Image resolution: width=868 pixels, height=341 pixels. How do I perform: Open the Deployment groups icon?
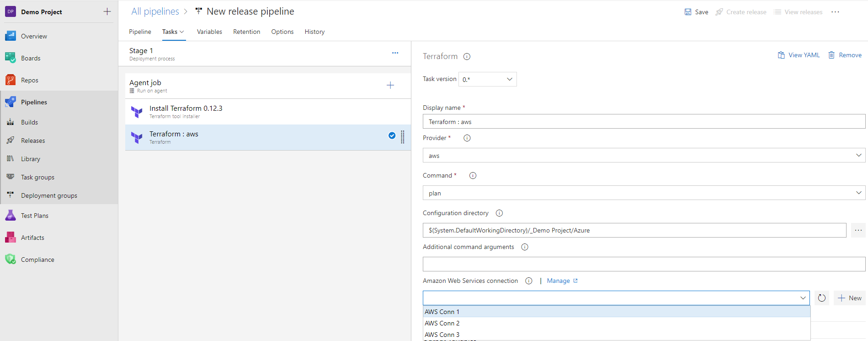[x=11, y=195]
